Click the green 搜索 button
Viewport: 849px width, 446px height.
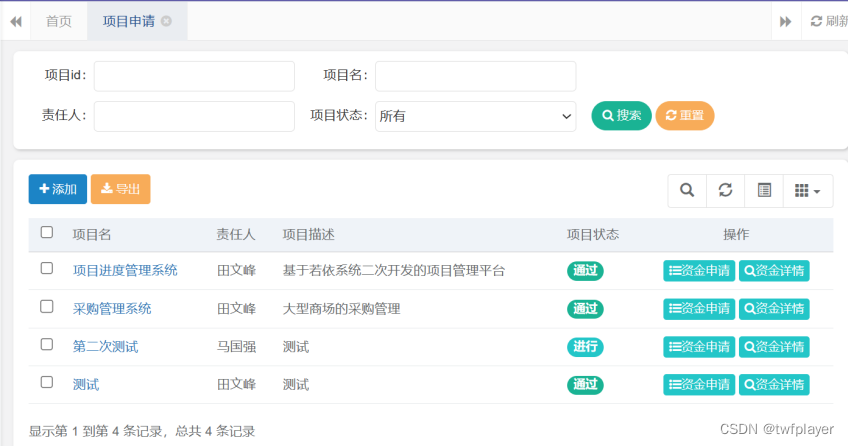click(621, 115)
